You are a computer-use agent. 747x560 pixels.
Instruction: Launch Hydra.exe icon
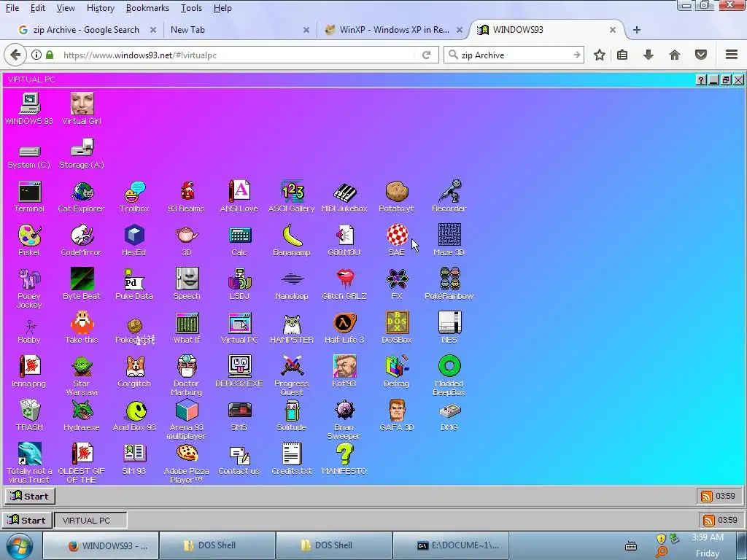82,415
